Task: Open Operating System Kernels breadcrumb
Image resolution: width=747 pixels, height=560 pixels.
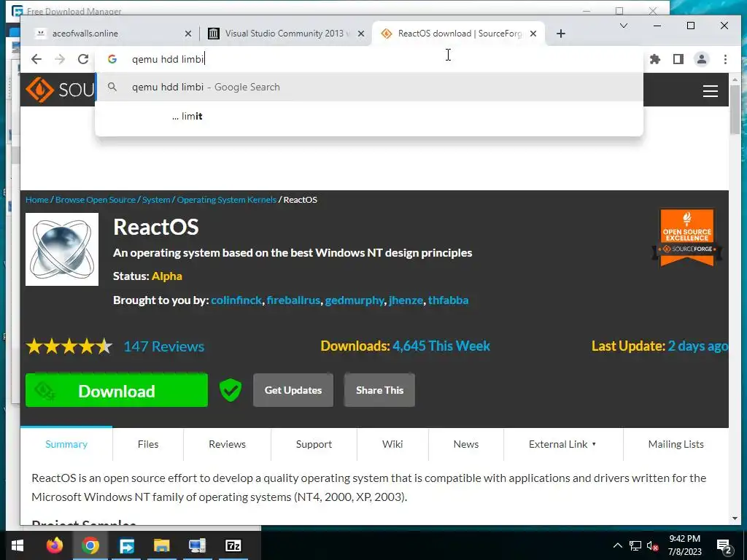Action: (x=227, y=200)
